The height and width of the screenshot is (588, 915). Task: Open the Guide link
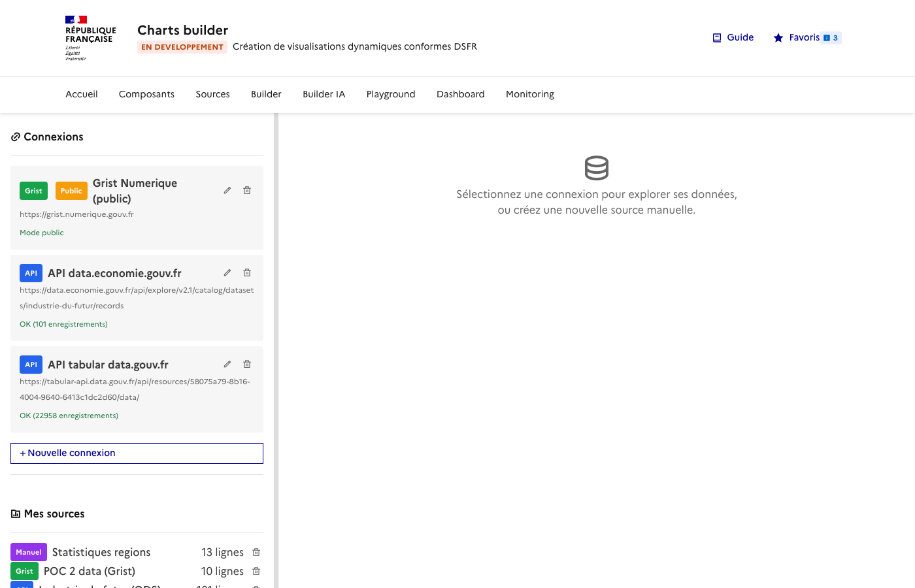tap(739, 37)
